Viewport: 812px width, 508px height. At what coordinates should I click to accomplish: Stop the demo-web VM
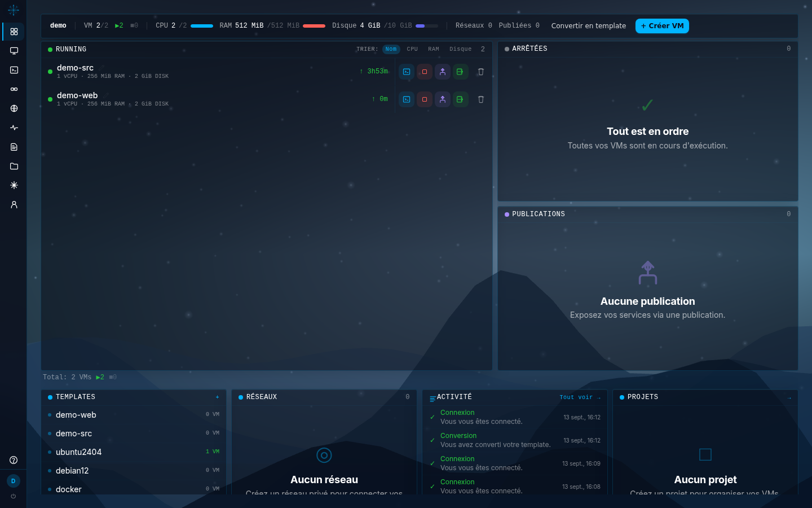425,99
